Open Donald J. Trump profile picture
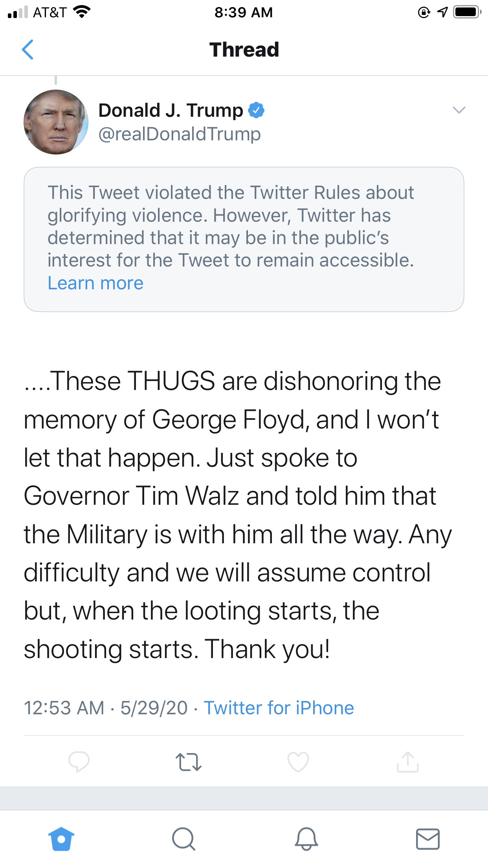The height and width of the screenshot is (868, 488). pyautogui.click(x=56, y=122)
